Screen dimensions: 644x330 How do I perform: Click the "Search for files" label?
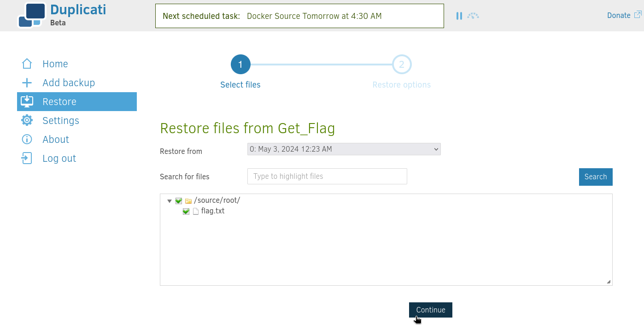click(x=185, y=177)
